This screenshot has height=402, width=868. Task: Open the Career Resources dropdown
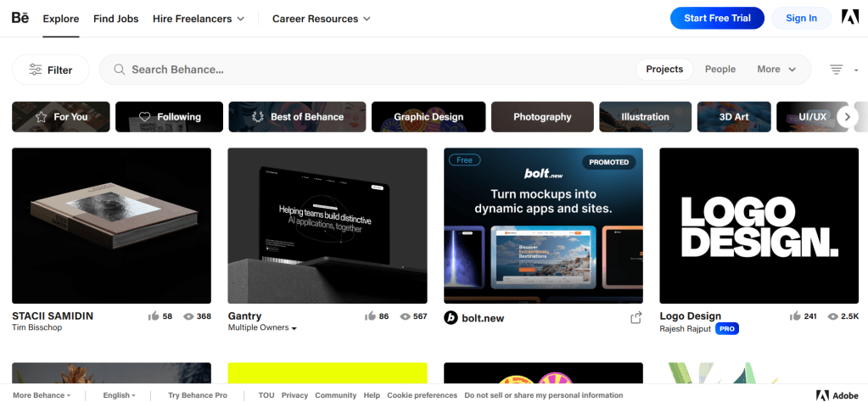click(321, 19)
